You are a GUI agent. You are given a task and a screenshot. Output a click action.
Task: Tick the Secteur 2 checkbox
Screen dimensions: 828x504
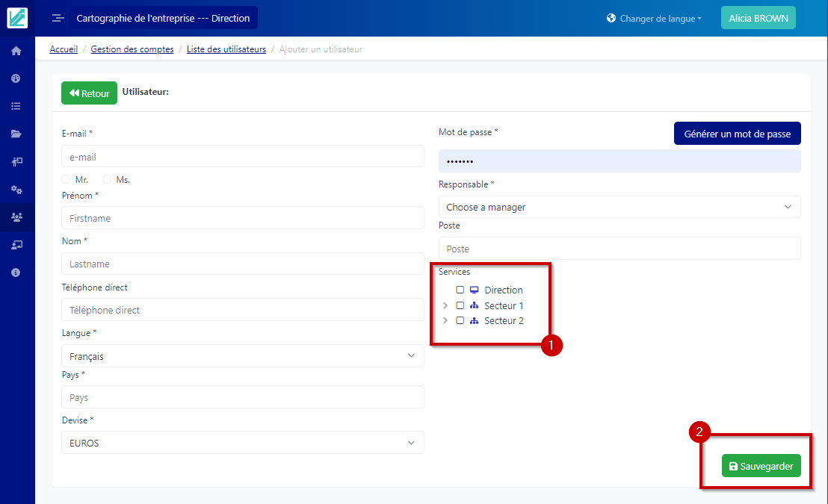(x=460, y=320)
